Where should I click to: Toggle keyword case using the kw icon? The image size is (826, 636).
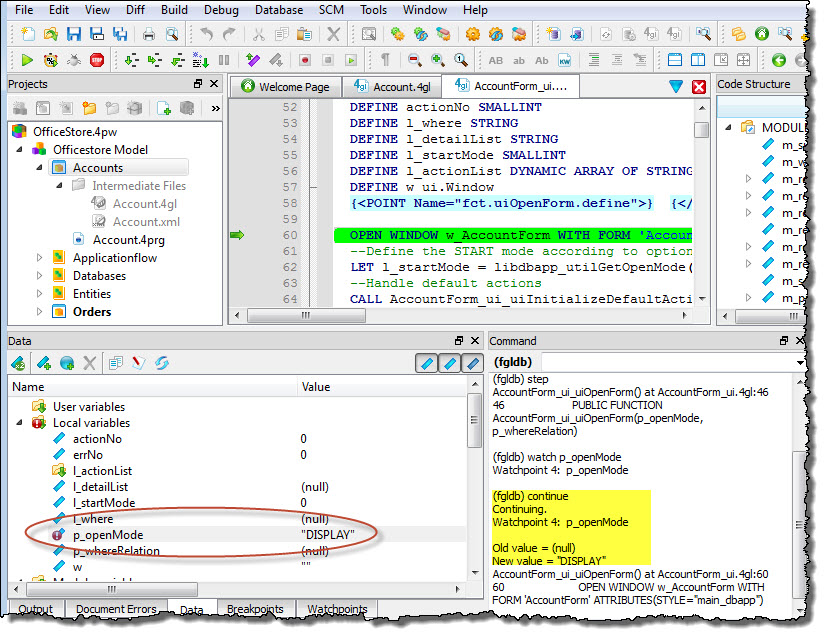coord(567,60)
